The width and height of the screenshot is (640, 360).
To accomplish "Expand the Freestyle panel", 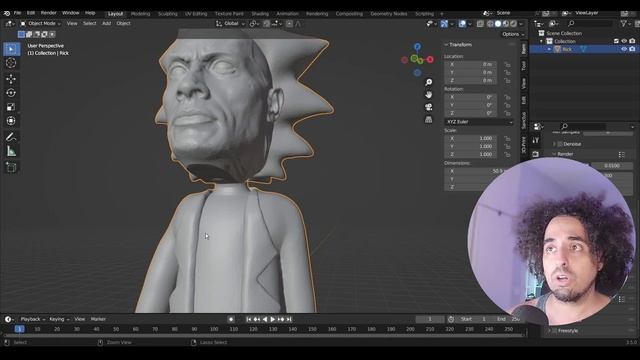I will click(x=549, y=331).
